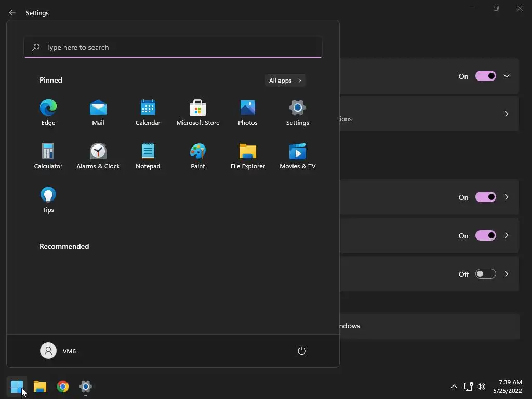Open the VM6 user account menu
This screenshot has width=532, height=399.
pyautogui.click(x=58, y=351)
